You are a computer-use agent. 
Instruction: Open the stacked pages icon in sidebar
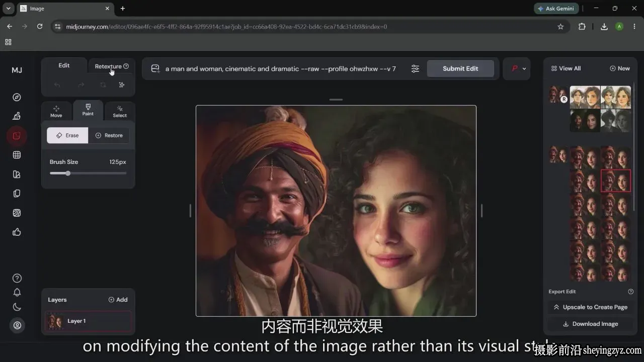coord(17,194)
